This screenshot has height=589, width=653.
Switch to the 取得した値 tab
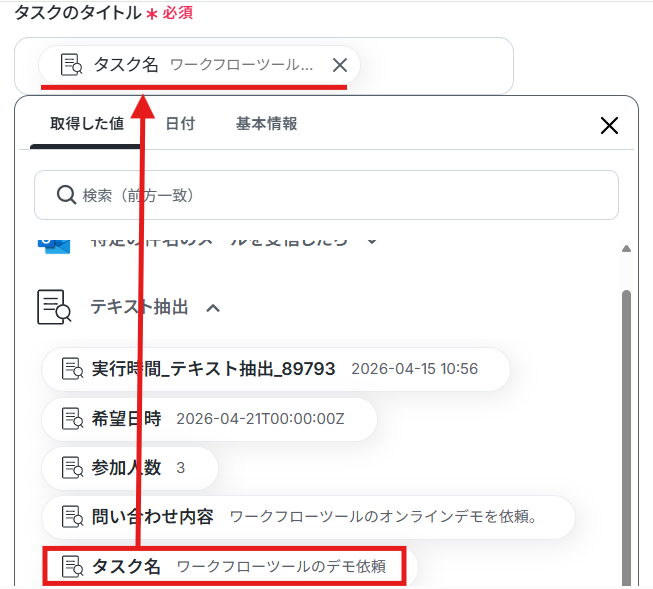tap(87, 124)
